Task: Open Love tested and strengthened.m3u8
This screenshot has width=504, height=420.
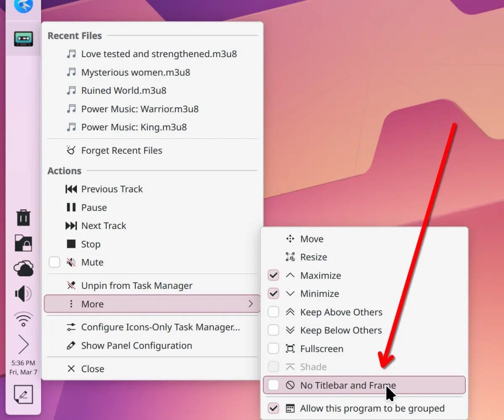Action: (x=152, y=54)
